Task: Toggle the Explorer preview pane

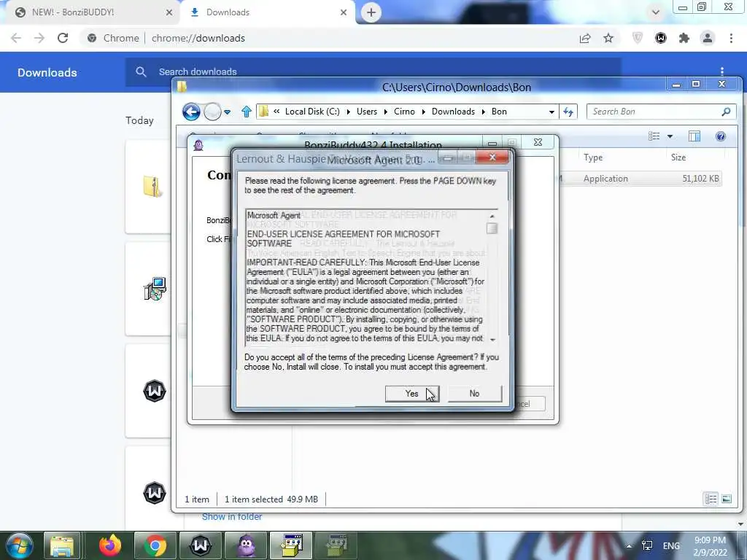Action: point(694,136)
